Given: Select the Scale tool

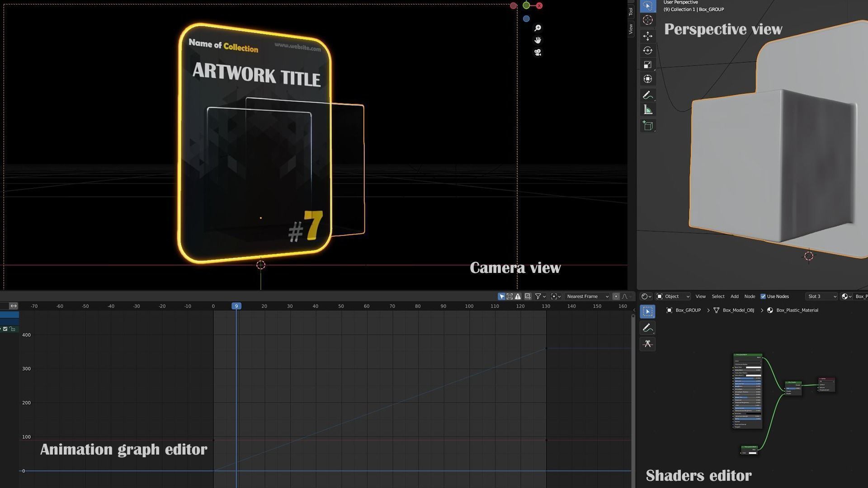Looking at the screenshot, I should (x=647, y=65).
